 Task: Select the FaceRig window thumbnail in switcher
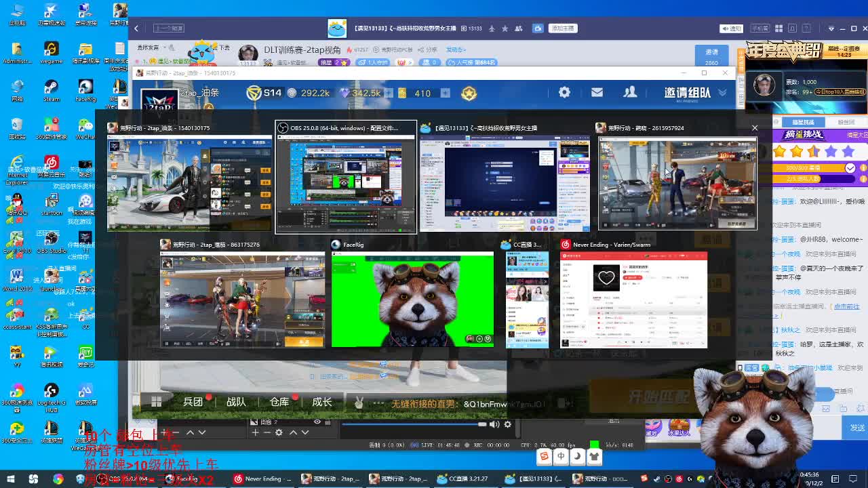coord(412,299)
